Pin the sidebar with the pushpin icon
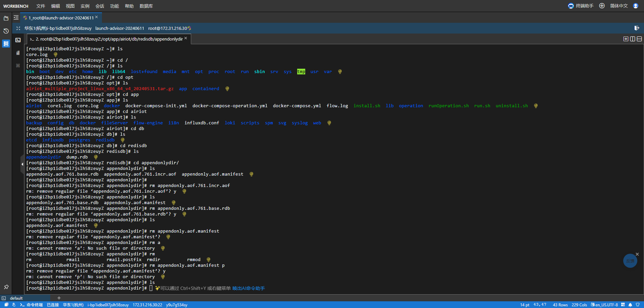 (6, 287)
